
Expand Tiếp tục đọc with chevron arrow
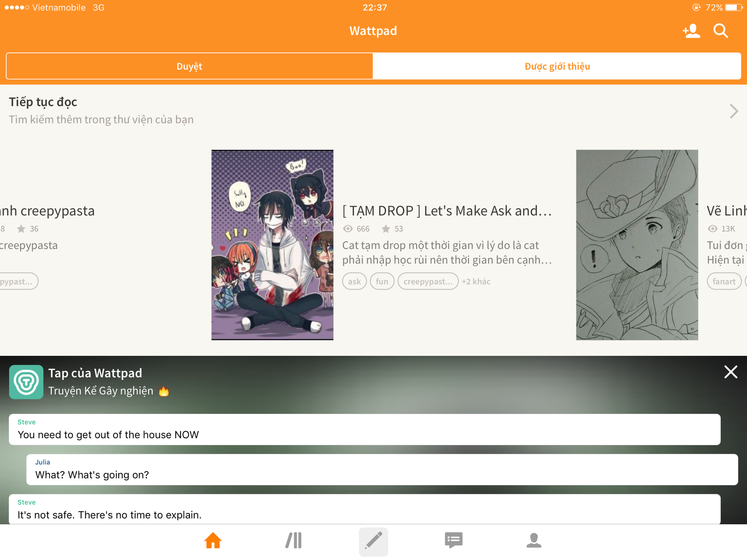coord(733,111)
